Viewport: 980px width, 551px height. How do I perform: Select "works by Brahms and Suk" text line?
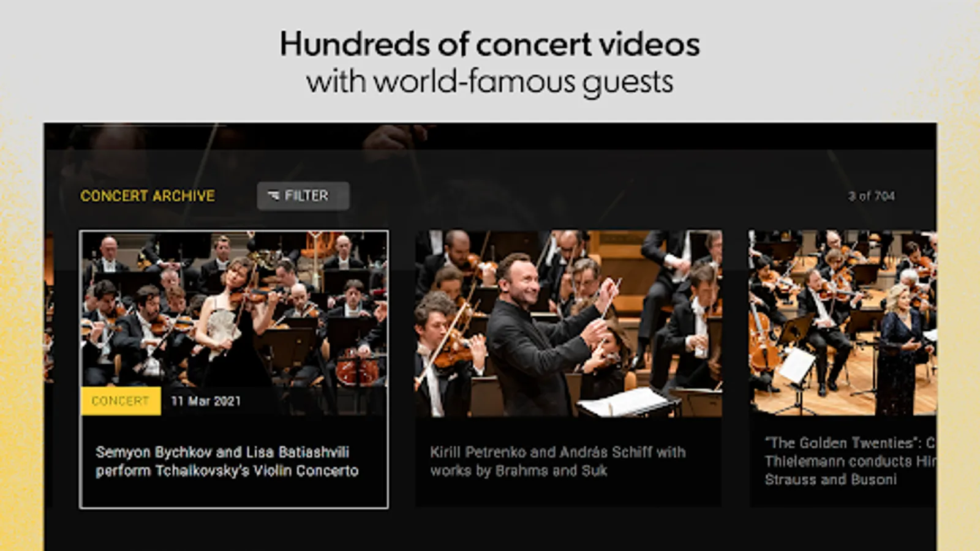(519, 471)
